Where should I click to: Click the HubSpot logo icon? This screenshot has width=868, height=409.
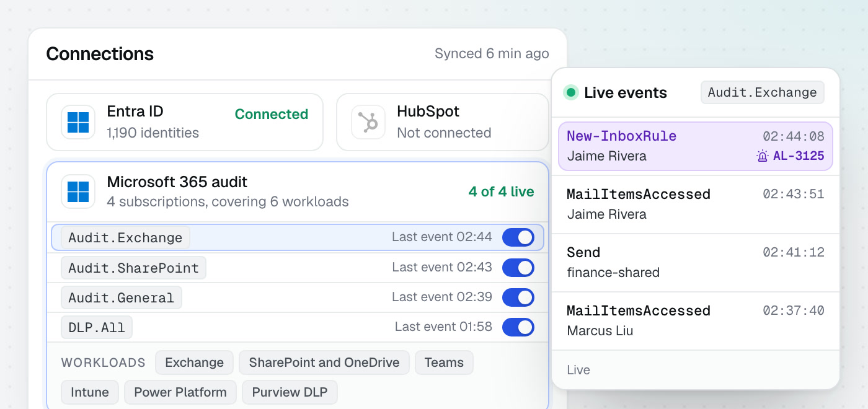point(368,122)
